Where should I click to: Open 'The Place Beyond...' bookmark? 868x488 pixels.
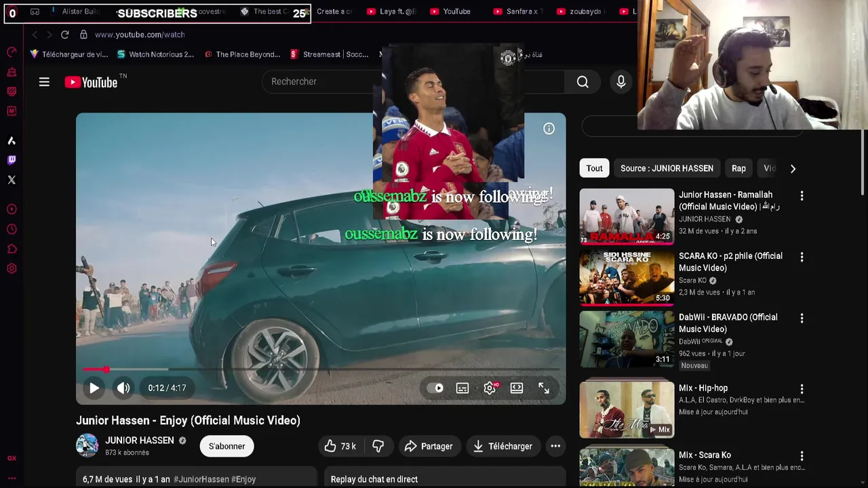[242, 54]
